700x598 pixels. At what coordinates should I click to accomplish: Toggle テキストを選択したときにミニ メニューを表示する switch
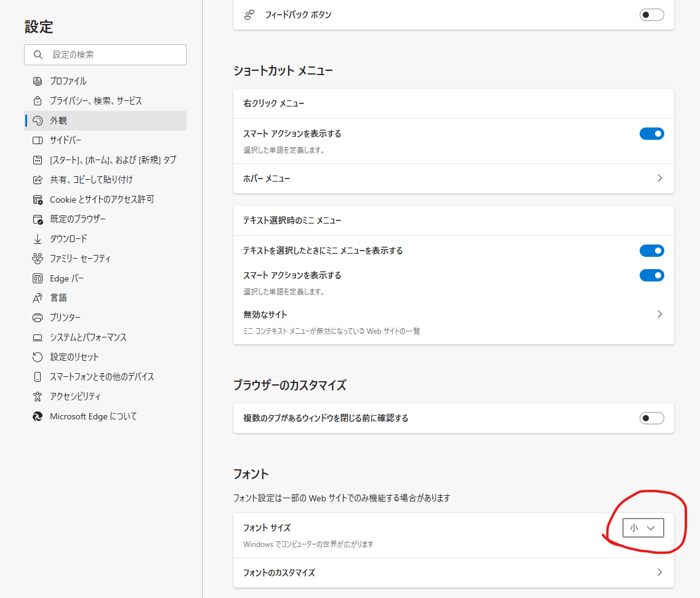tap(651, 251)
